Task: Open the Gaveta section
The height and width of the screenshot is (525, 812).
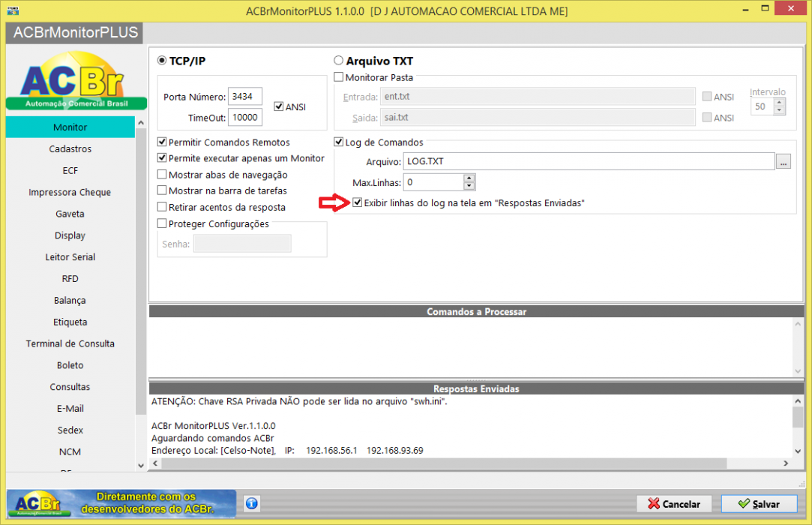Action: 70,214
